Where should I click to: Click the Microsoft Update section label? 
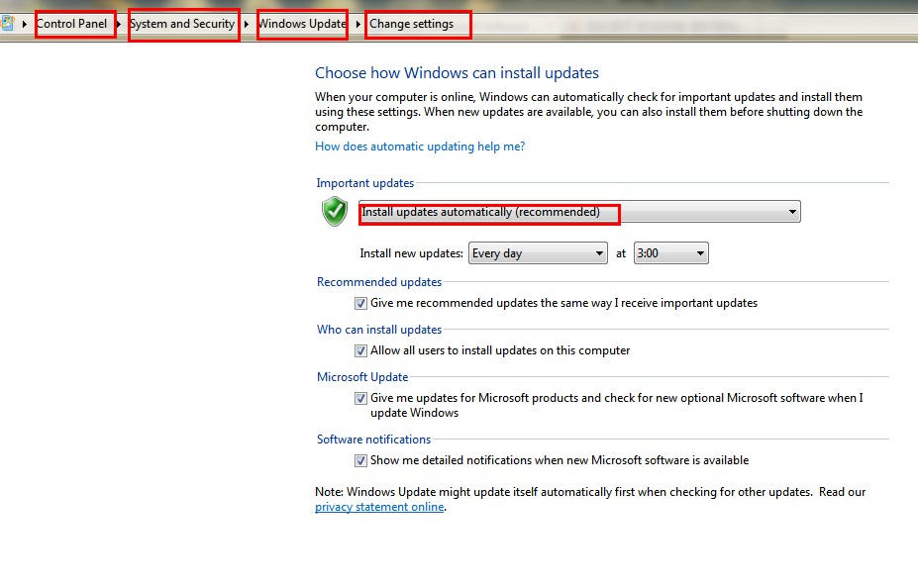[362, 377]
